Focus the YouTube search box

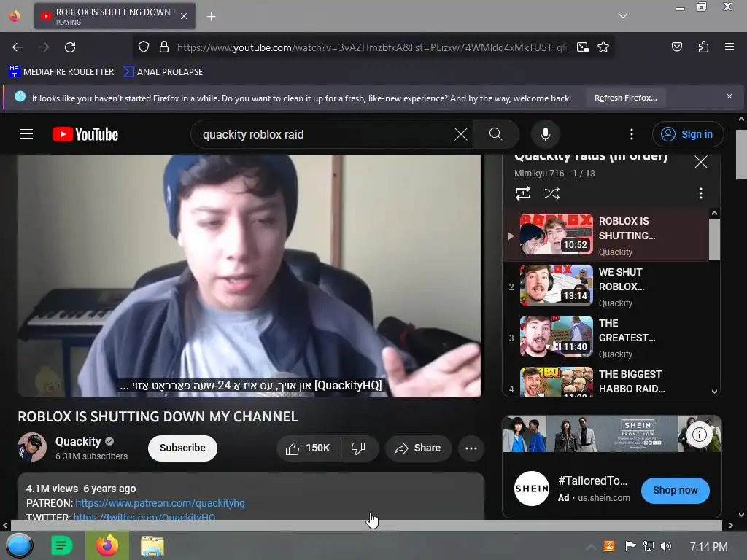324,134
